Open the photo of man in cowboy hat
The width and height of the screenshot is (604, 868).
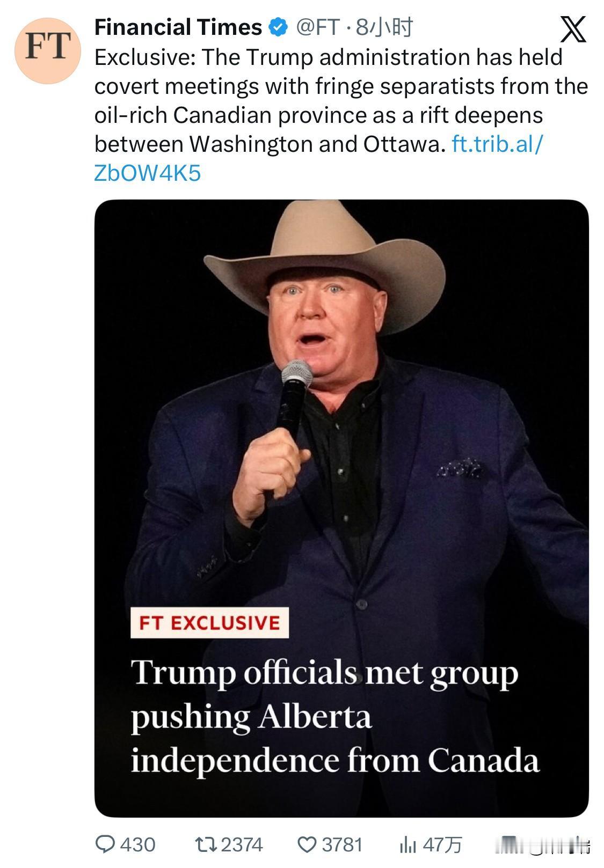(341, 408)
